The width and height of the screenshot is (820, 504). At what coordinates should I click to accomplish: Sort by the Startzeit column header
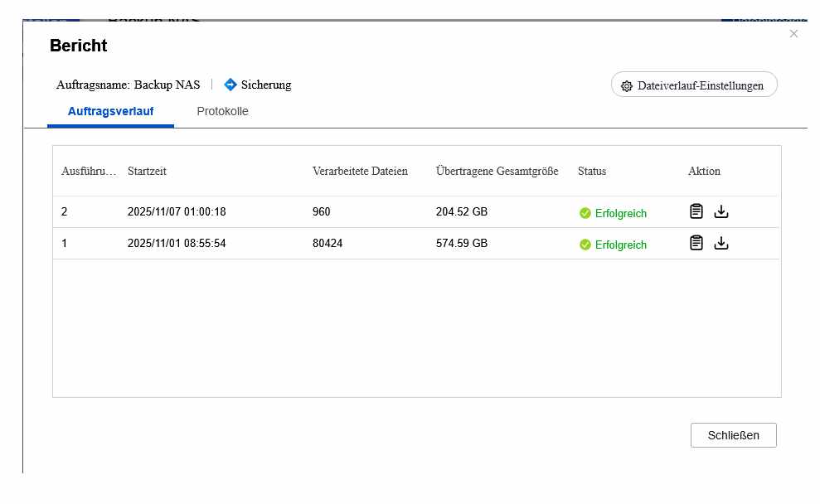[147, 172]
